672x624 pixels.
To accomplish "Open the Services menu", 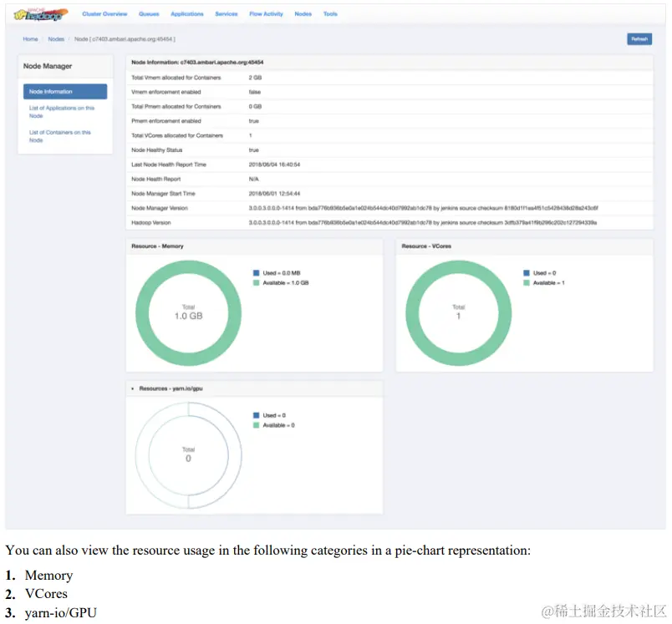I will pos(227,14).
